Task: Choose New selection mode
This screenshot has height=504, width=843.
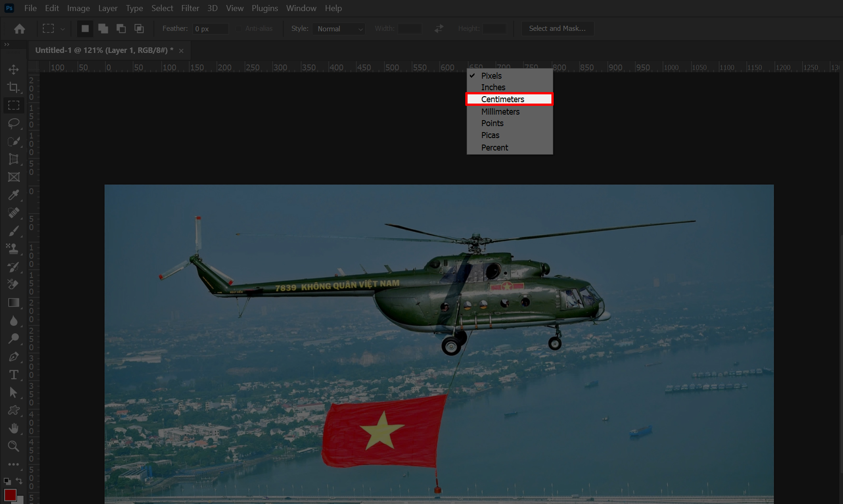Action: click(85, 29)
